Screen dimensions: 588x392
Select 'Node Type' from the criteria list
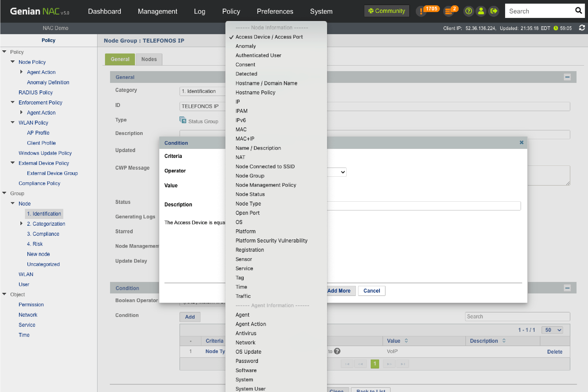248,204
